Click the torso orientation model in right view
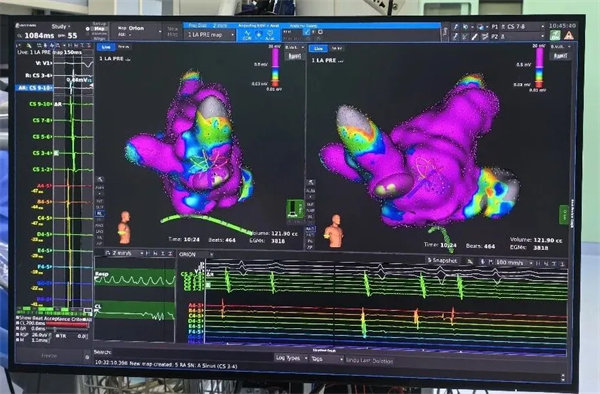The height and width of the screenshot is (394, 600). pyautogui.click(x=334, y=231)
